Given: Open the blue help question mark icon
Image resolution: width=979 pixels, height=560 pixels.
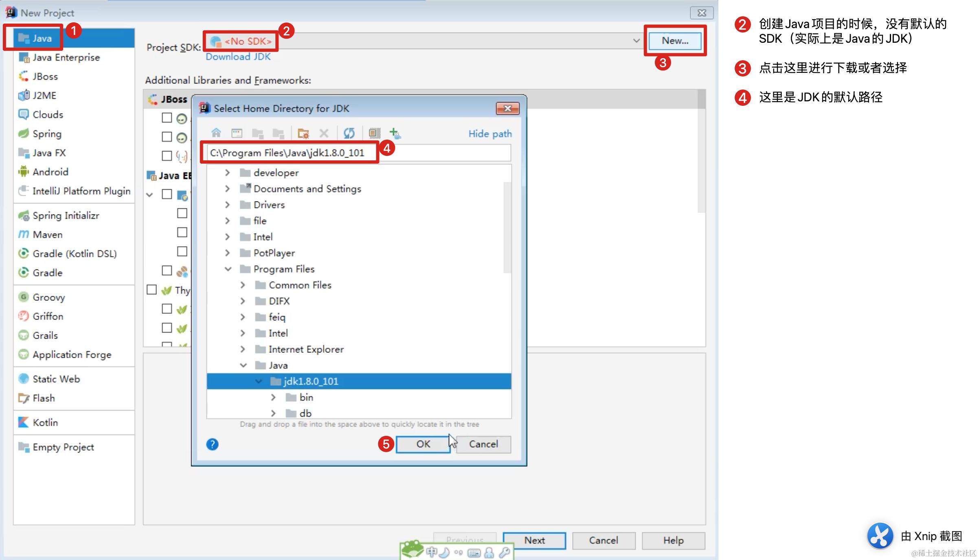Looking at the screenshot, I should [x=212, y=444].
